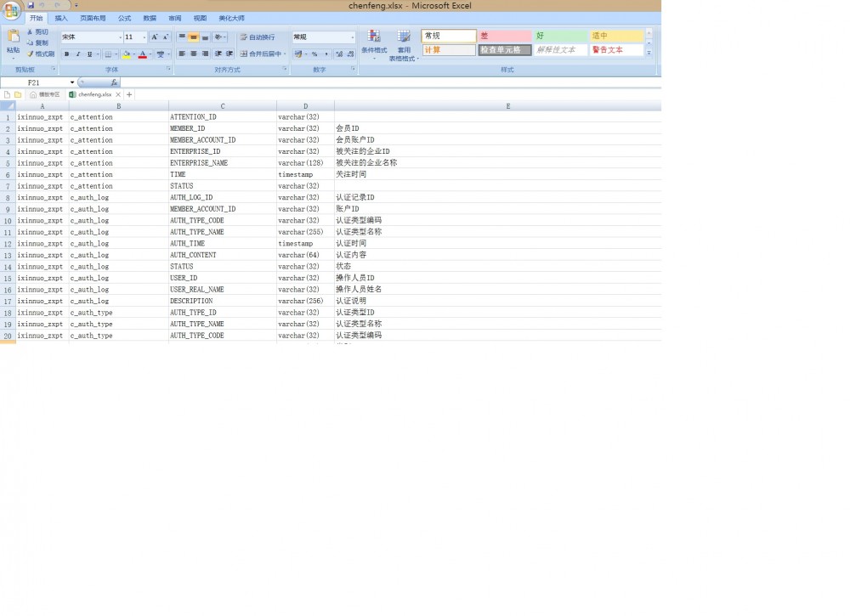Open the border style dropdown arrow
The width and height of the screenshot is (850, 616).
coord(116,54)
